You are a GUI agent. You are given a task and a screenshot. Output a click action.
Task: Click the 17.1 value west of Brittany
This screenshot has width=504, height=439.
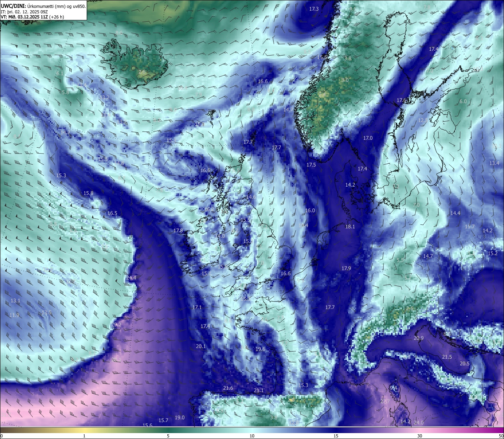pyautogui.click(x=197, y=307)
